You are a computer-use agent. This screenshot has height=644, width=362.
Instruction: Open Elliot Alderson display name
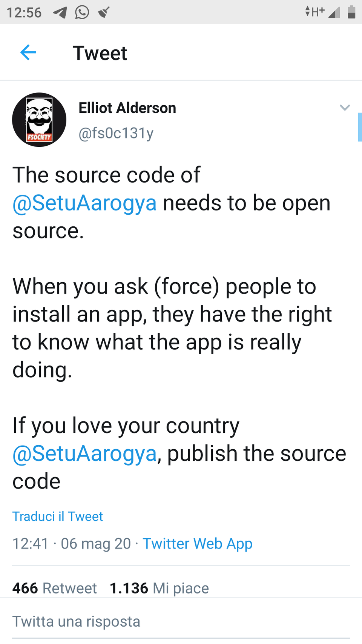tap(127, 108)
